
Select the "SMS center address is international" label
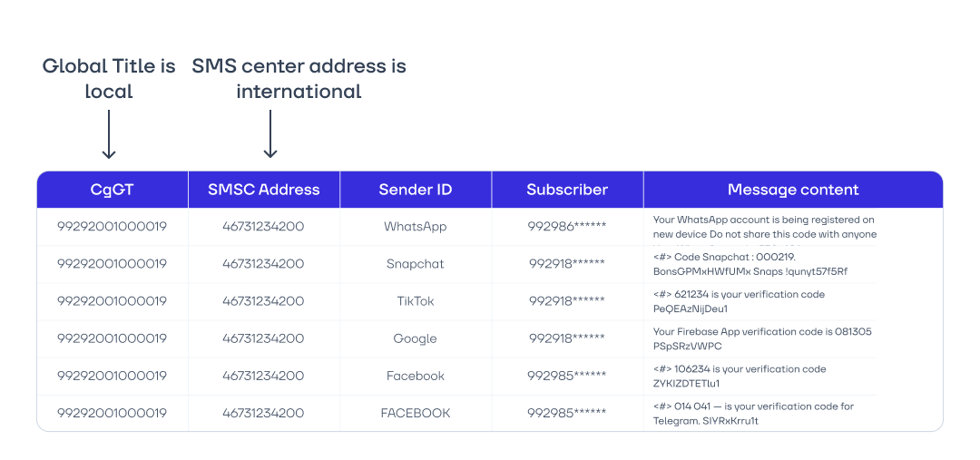(x=299, y=79)
